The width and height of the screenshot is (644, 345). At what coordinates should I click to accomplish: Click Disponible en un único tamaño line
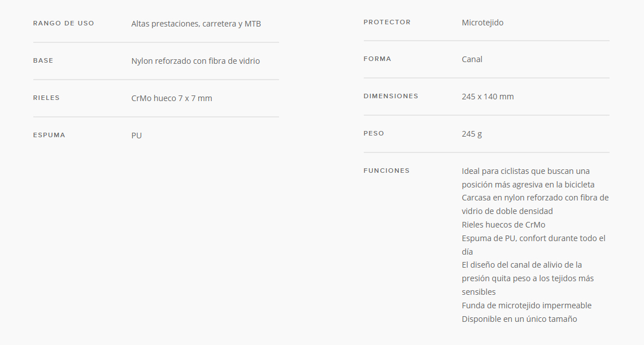pos(519,319)
